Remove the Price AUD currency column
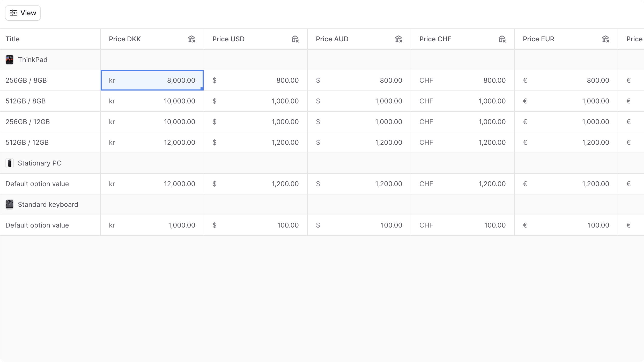The image size is (644, 362). coord(398,39)
